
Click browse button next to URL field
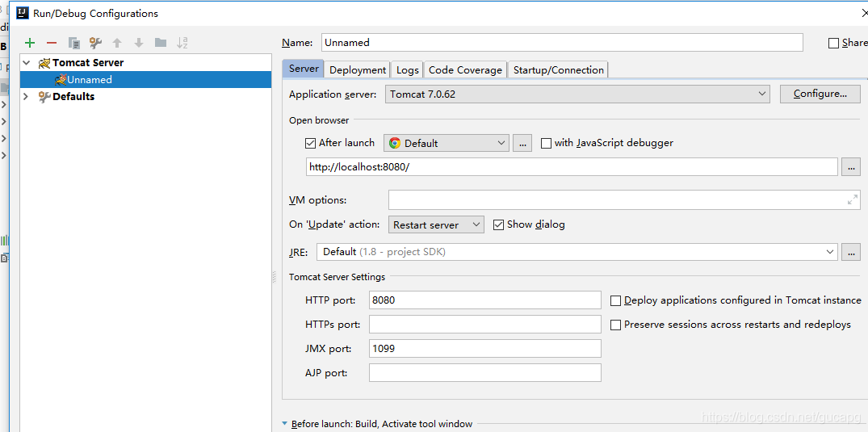coord(851,166)
